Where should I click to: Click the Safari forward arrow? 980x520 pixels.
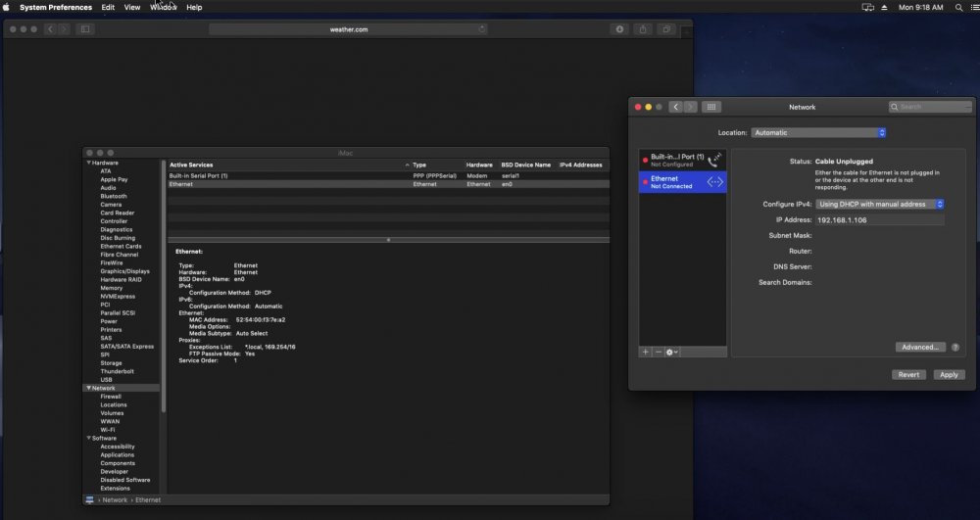tap(64, 29)
